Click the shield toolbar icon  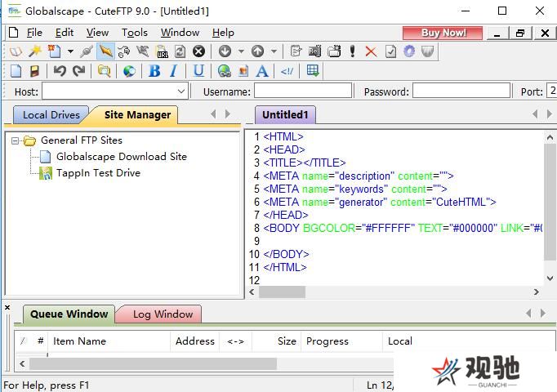coord(428,51)
